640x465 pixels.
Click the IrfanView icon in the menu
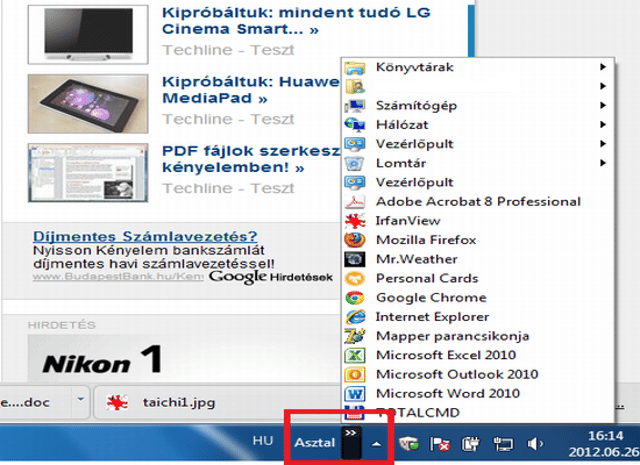pyautogui.click(x=355, y=221)
